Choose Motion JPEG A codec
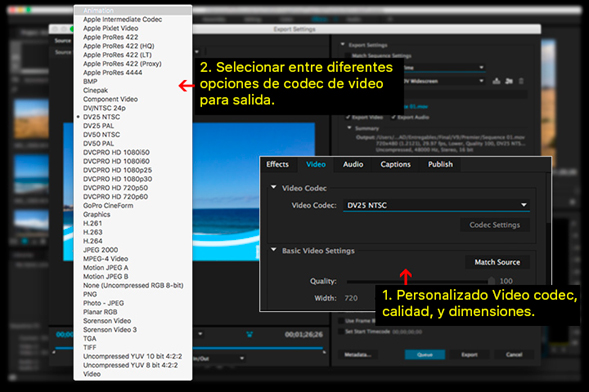Screen dimensions: 589x392 pyautogui.click(x=133, y=267)
